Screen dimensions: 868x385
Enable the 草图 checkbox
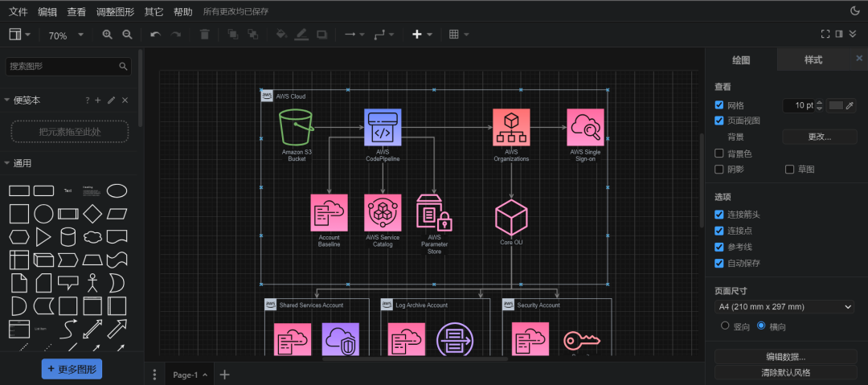coord(789,169)
